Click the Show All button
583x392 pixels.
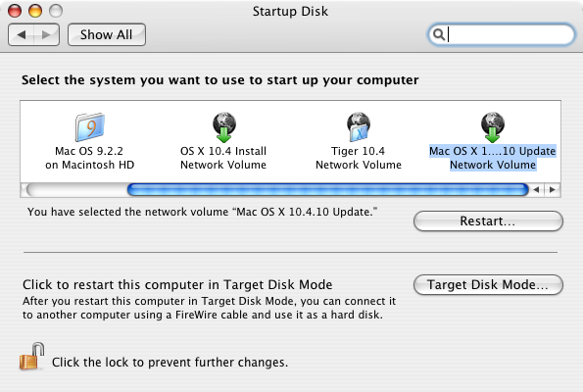(107, 35)
